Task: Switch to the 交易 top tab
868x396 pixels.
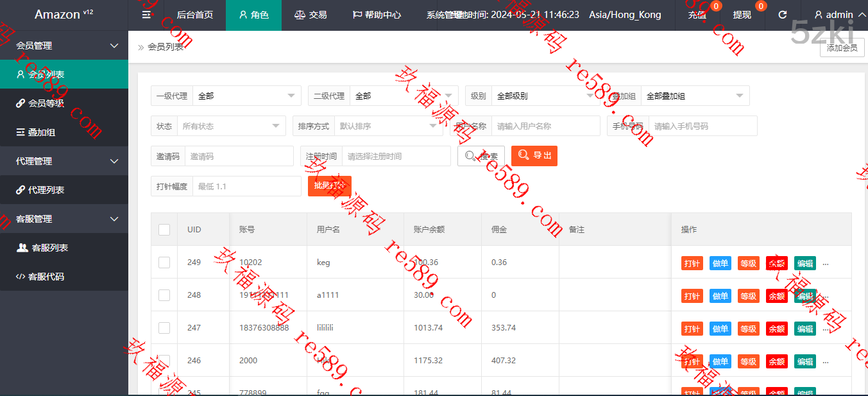Action: click(311, 15)
